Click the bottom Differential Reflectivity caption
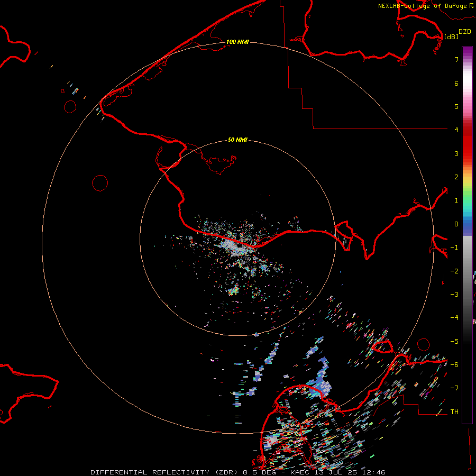The image size is (476, 476). (238, 472)
